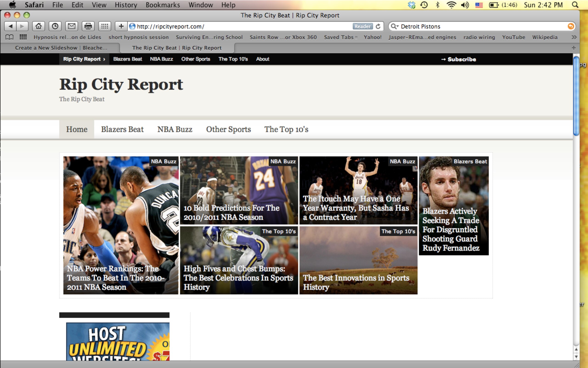Image resolution: width=588 pixels, height=368 pixels.
Task: Click the Detroit Pistons search field
Action: tap(482, 26)
